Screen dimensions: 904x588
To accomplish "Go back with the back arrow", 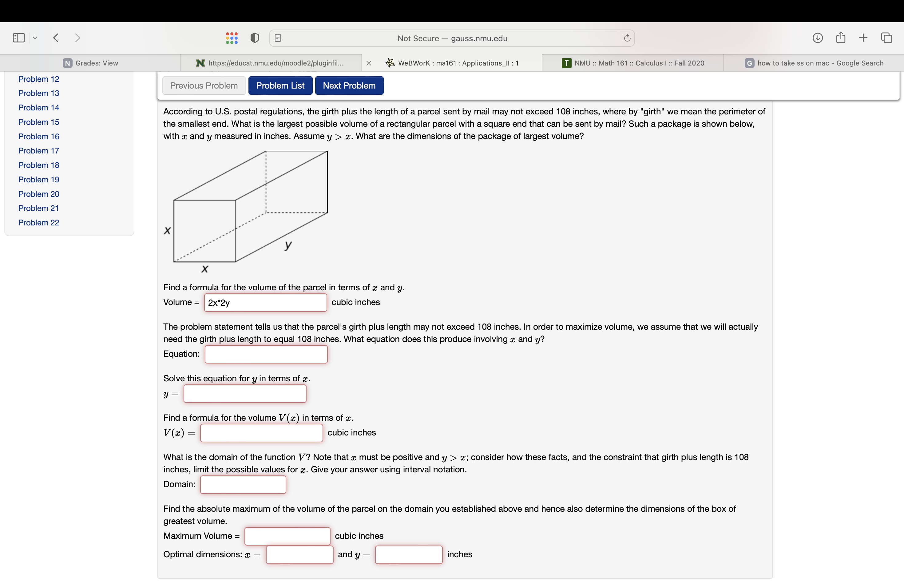I will (56, 38).
